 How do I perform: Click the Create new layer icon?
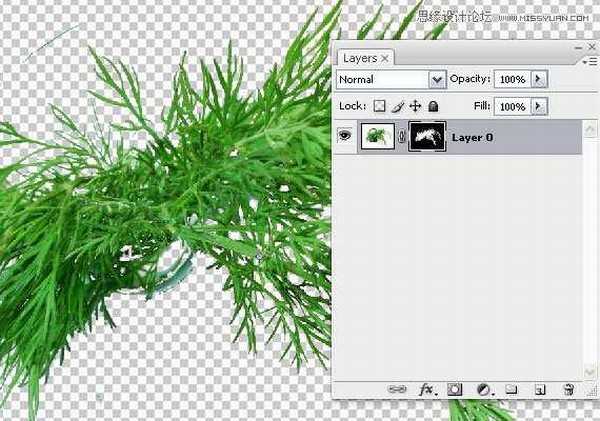[539, 388]
